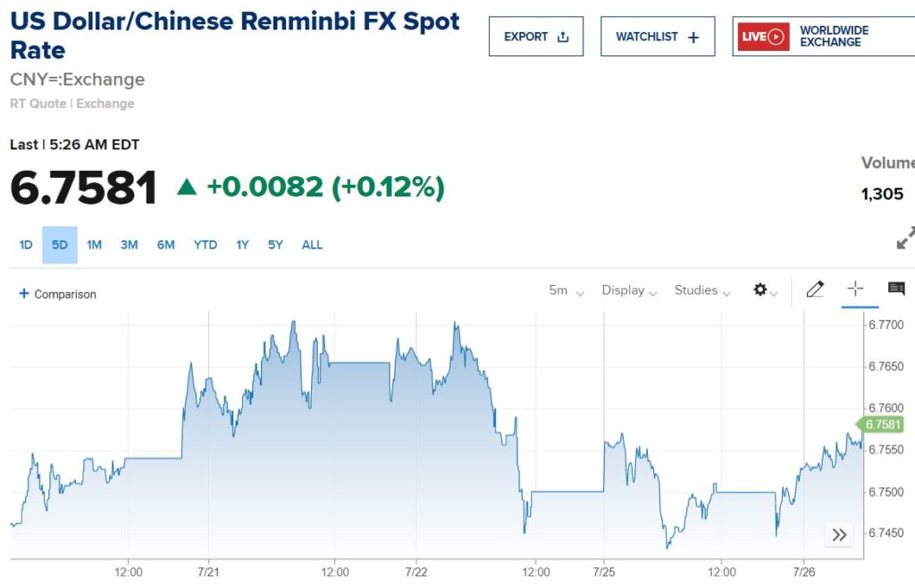The height and width of the screenshot is (588, 915).
Task: Choose the 5Y time range
Action: click(x=275, y=245)
